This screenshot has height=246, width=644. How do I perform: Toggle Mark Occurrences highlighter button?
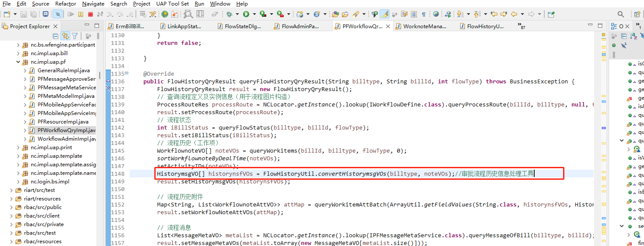[385, 14]
